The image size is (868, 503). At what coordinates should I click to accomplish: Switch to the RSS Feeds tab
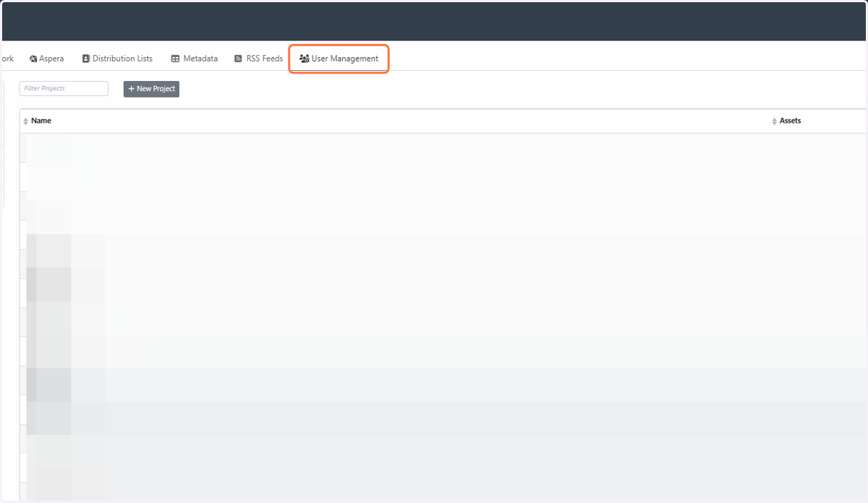pos(258,59)
